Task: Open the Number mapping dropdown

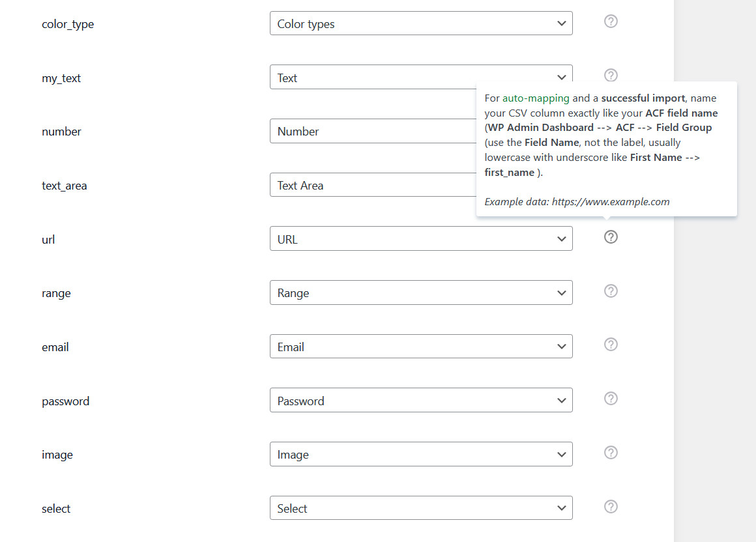Action: pos(373,132)
